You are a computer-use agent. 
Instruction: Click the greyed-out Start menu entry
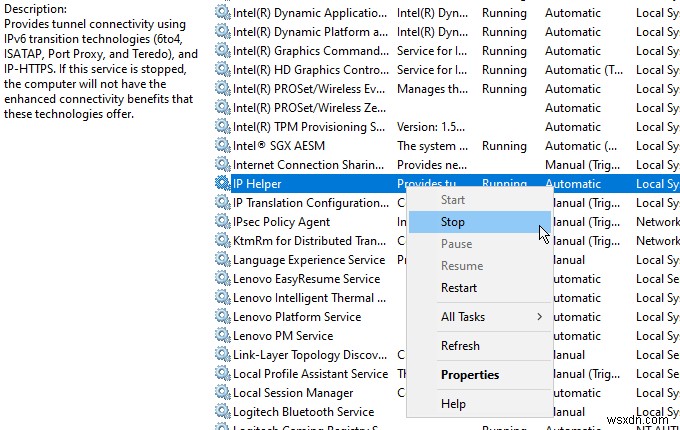coord(480,200)
